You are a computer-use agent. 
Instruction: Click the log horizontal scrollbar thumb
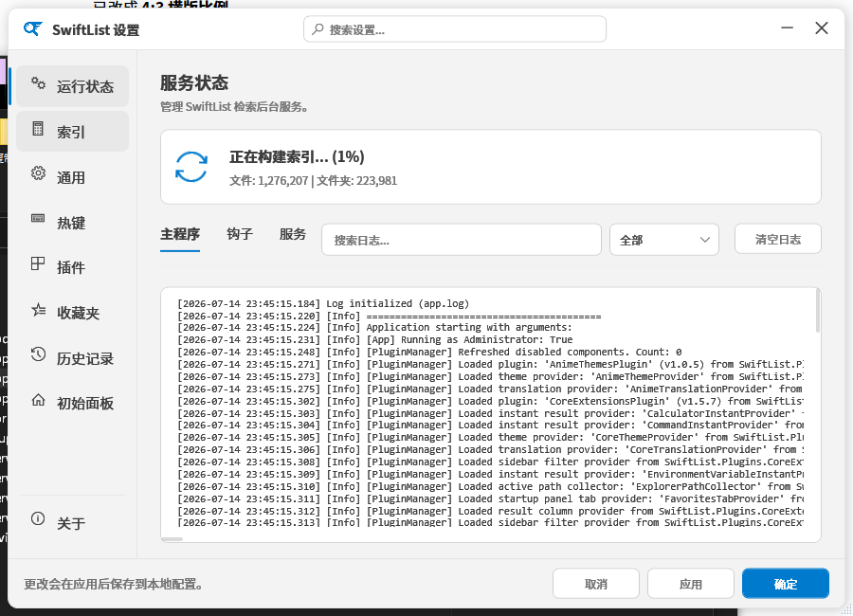[x=172, y=539]
